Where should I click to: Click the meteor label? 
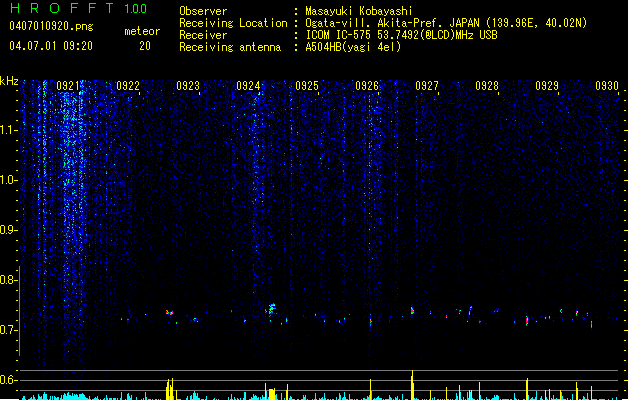pyautogui.click(x=142, y=31)
